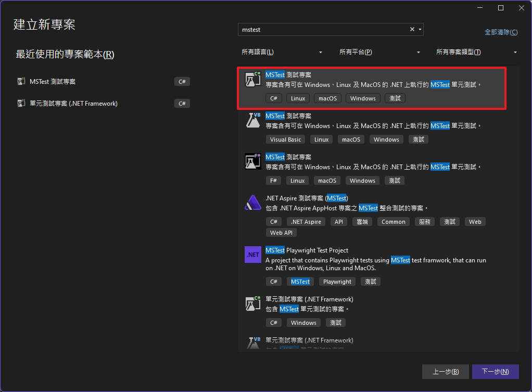Clear the search box with the X icon
The width and height of the screenshot is (532, 392).
(412, 30)
